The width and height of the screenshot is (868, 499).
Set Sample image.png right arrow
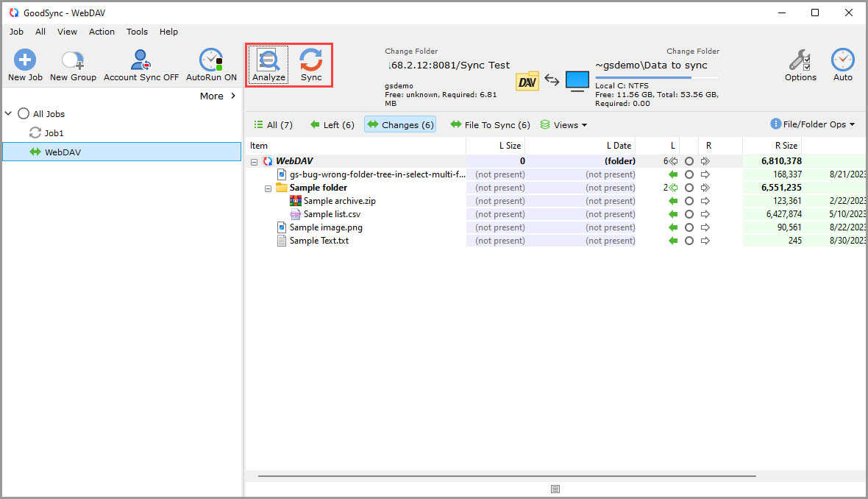[x=705, y=227]
